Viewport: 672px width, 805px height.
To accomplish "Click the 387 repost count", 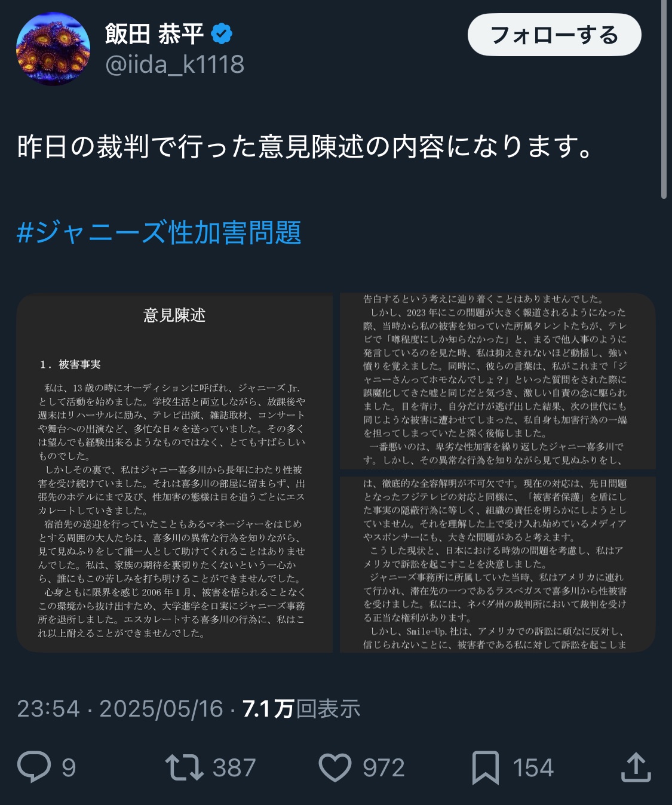I will tap(234, 768).
